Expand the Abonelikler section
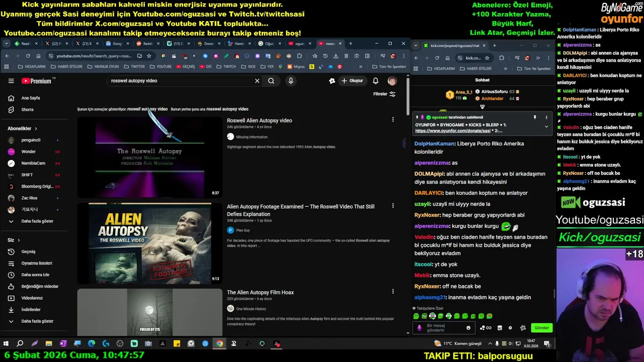Screen dimensions: 644x362 (x=22, y=129)
